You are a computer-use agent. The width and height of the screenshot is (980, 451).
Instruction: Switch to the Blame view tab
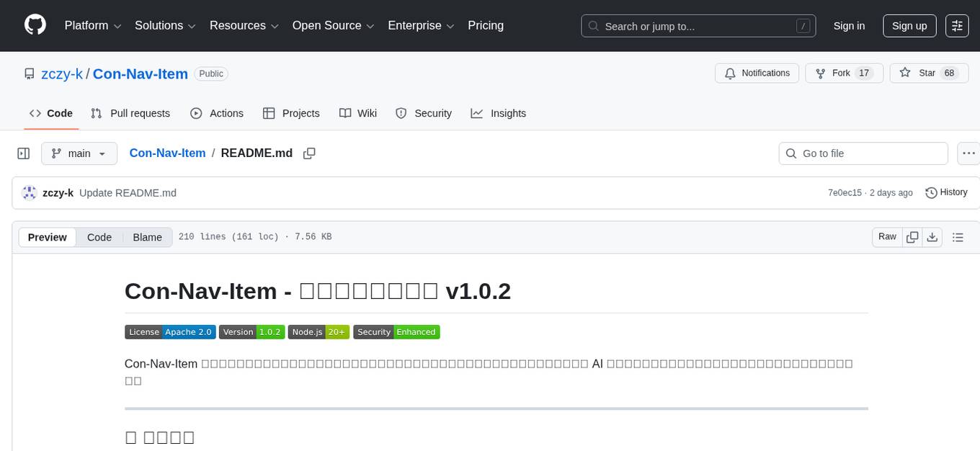147,237
